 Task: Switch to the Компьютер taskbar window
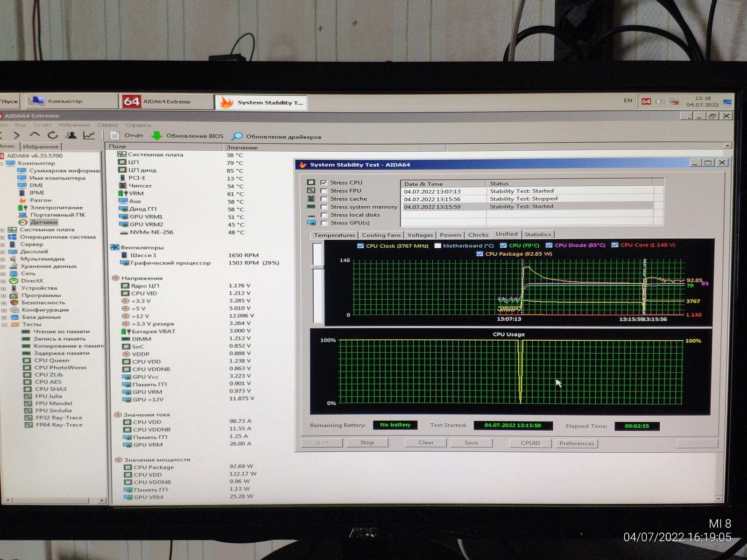click(x=71, y=101)
